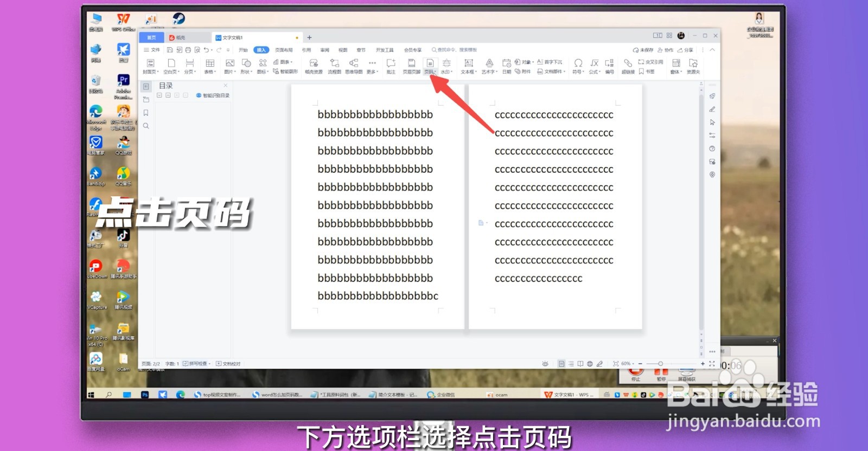This screenshot has height=451, width=868.
Task: Click the 查找命令 search box
Action: point(455,50)
